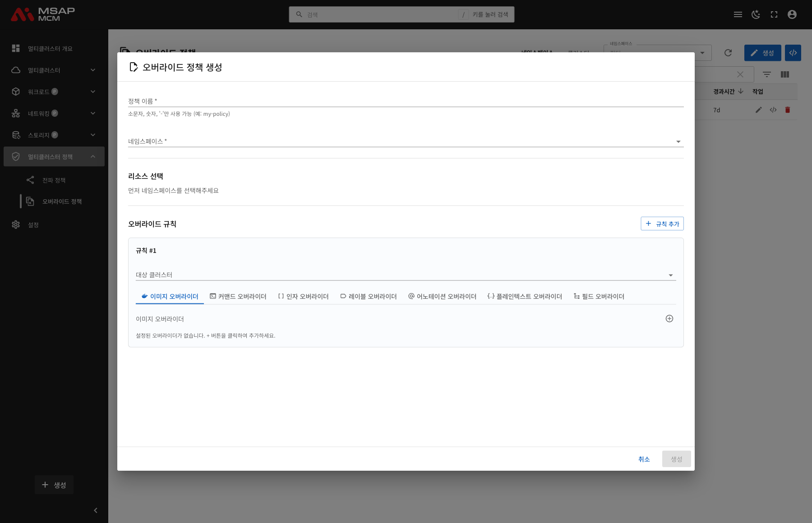Switch to the 필드 오버라이더 tab

tap(599, 296)
